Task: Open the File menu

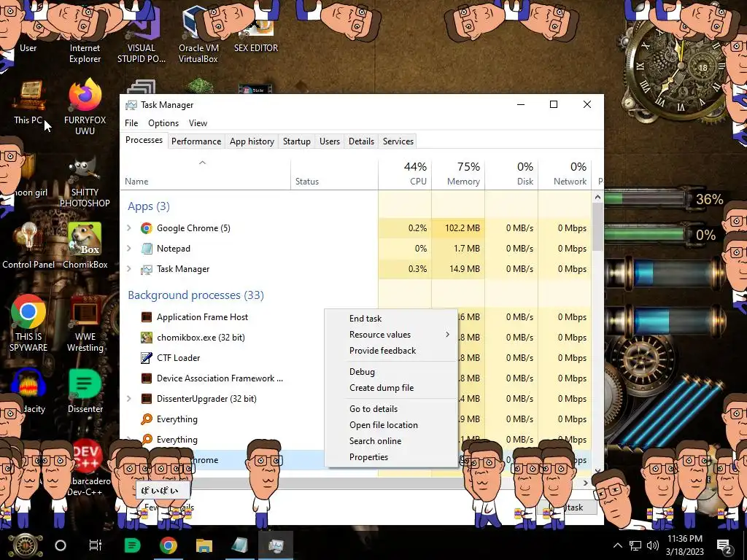Action: click(131, 122)
